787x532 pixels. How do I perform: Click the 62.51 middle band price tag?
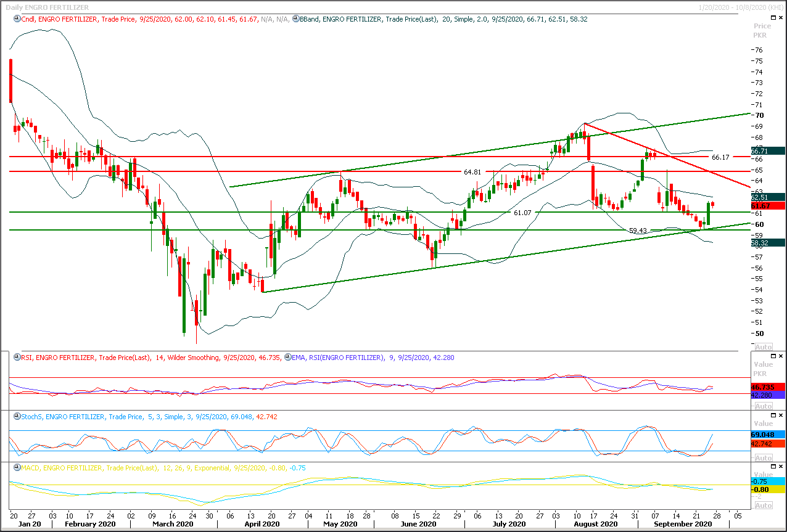(768, 197)
